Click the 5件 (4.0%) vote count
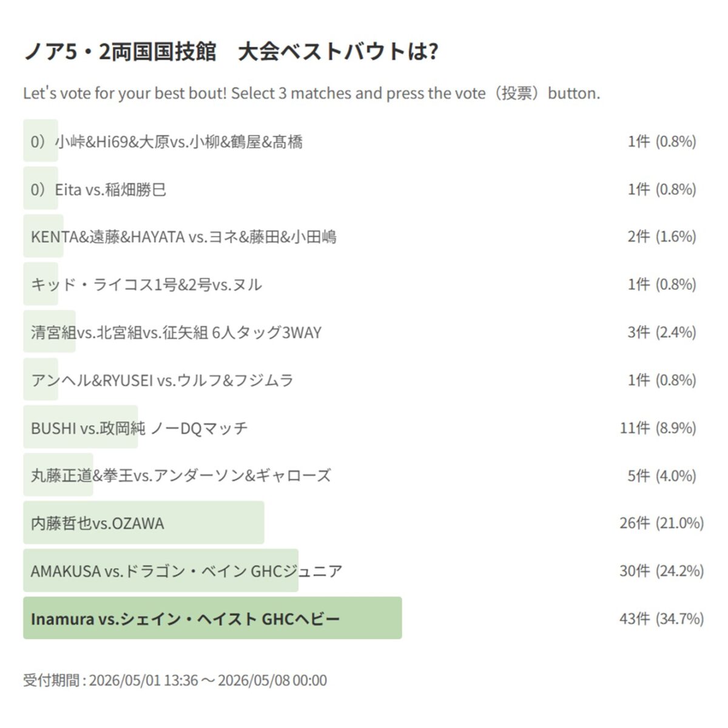The image size is (728, 728). coord(662,476)
